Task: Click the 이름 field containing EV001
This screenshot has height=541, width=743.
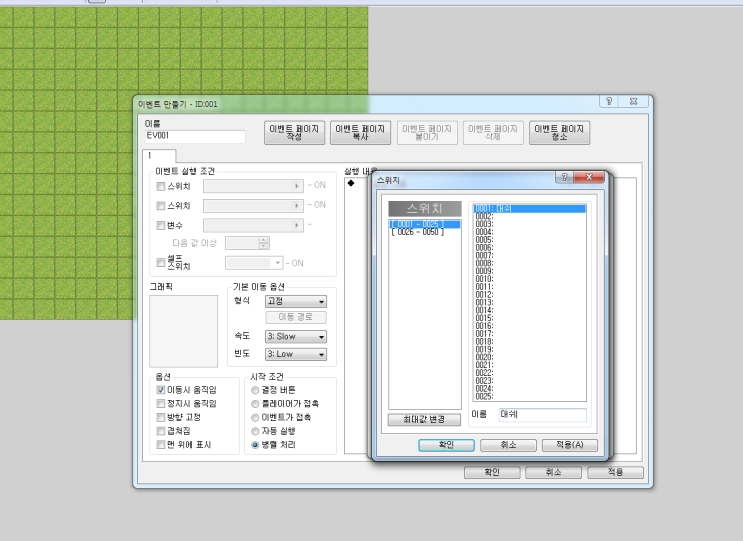Action: tap(195, 136)
